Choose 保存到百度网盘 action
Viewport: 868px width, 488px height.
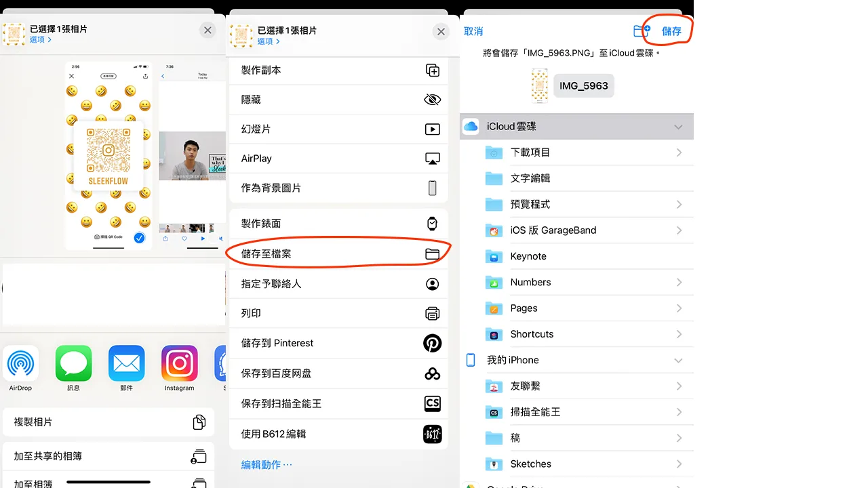[x=338, y=373]
